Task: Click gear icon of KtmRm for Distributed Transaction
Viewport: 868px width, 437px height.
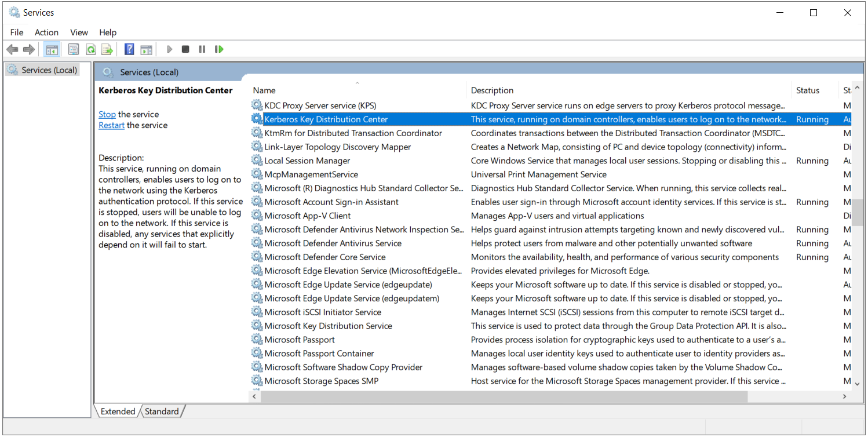Action: 257,133
